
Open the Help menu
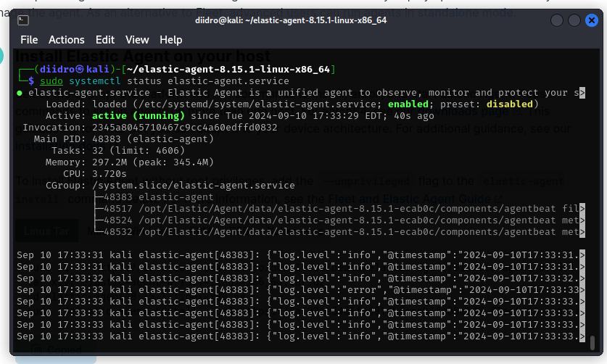tap(170, 40)
